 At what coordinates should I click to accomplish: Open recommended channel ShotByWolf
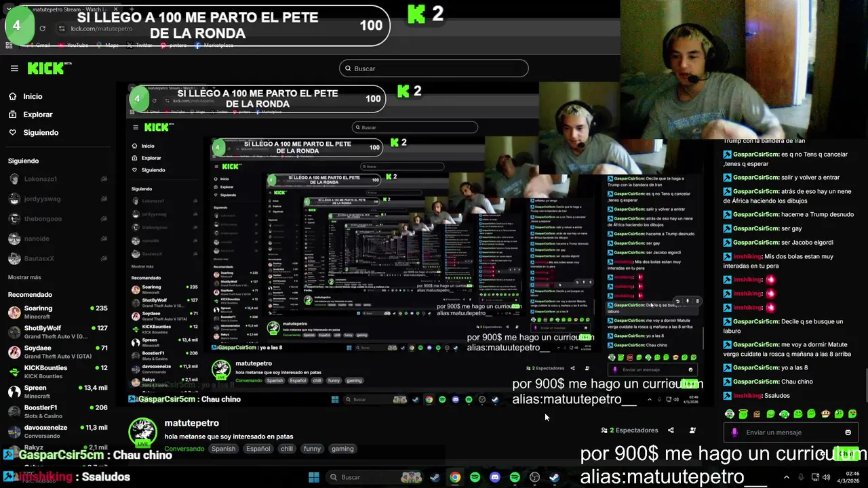58,332
